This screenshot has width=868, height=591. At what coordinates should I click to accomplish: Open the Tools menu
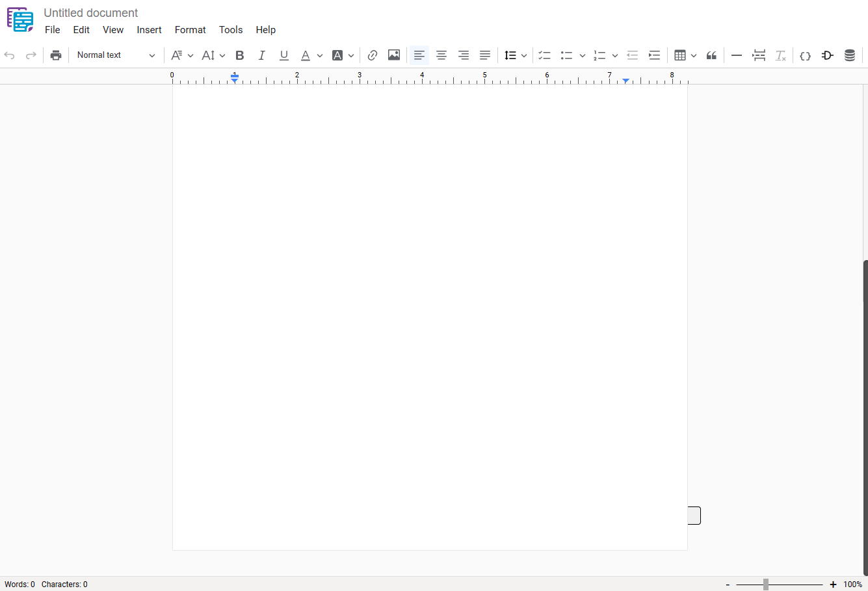(231, 30)
